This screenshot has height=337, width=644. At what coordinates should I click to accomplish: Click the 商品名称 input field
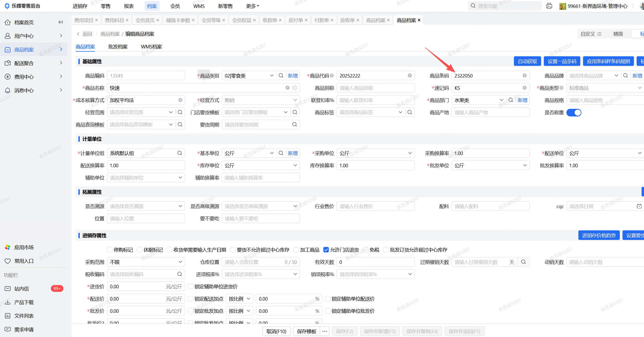tap(196, 88)
